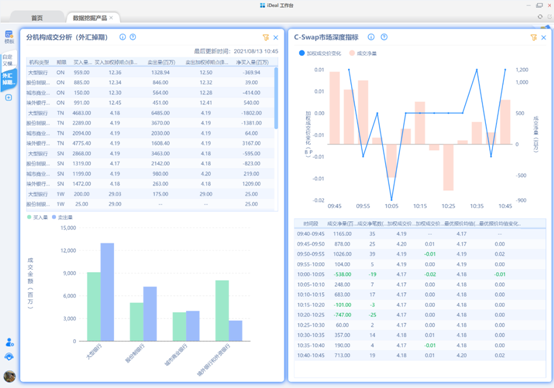Click the 3167.00 net buy cell

point(252,143)
